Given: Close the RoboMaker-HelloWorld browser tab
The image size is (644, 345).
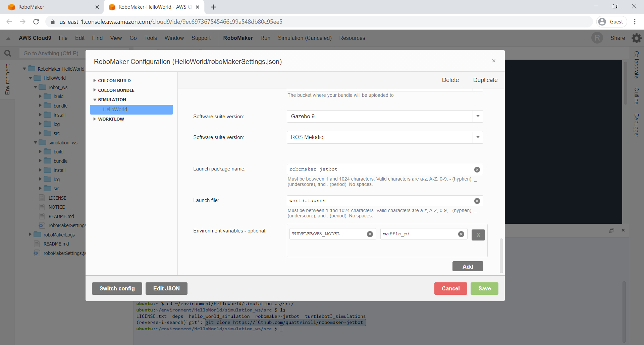Looking at the screenshot, I should click(x=198, y=7).
